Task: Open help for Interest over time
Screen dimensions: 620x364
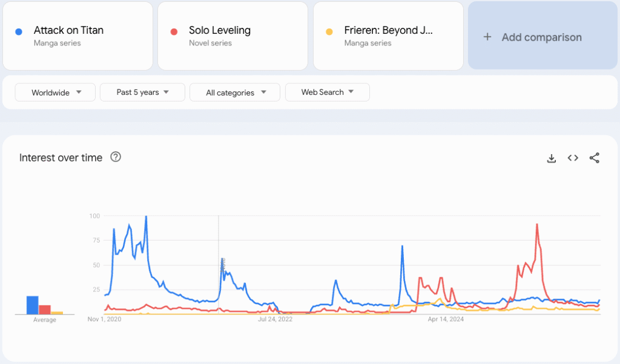Action: pos(116,157)
